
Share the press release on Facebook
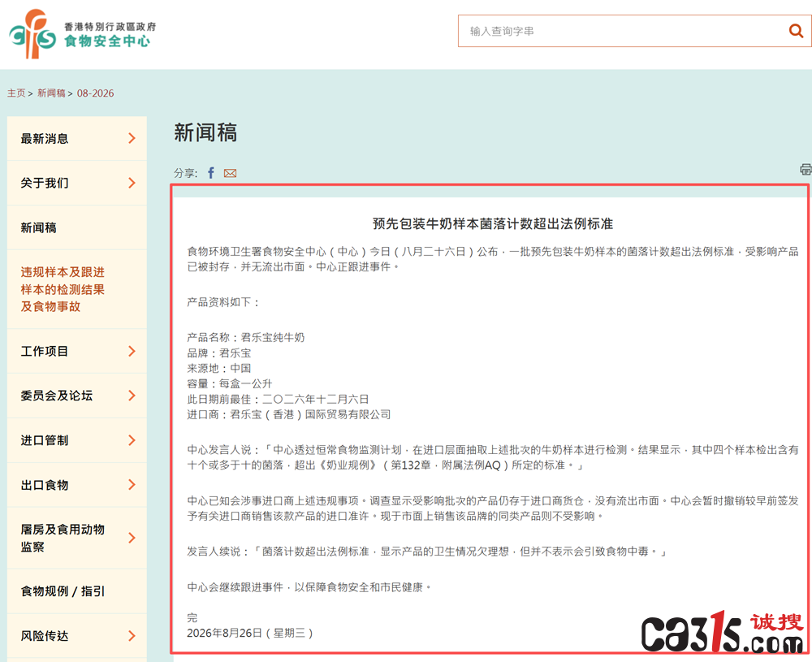211,173
